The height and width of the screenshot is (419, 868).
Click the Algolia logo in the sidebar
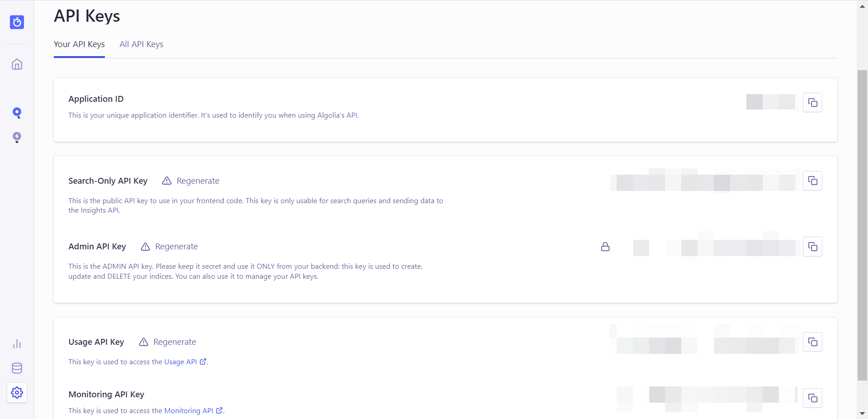(x=17, y=22)
